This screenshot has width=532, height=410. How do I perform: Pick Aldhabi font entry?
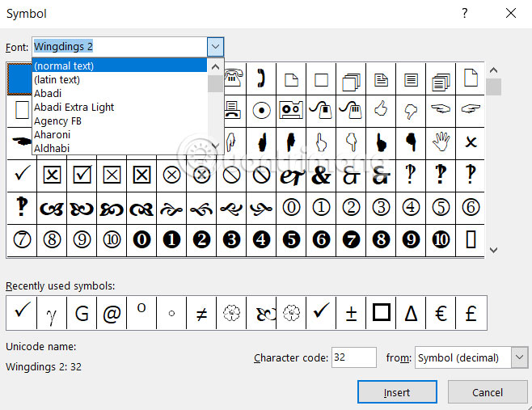[x=120, y=148]
